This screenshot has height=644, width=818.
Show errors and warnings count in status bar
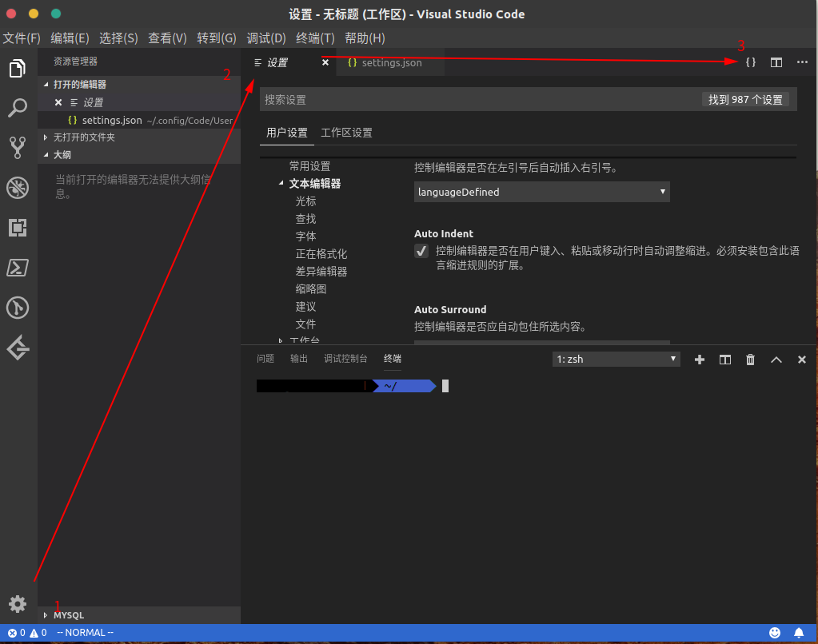click(x=27, y=633)
